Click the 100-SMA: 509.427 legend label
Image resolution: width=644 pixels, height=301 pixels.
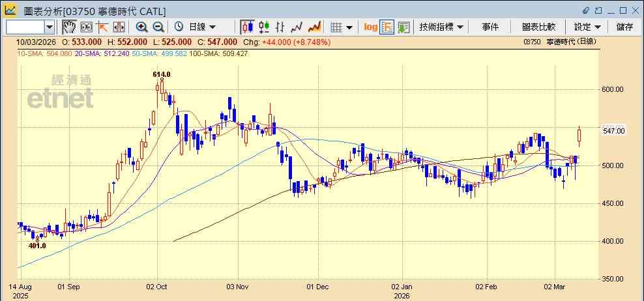click(x=218, y=53)
